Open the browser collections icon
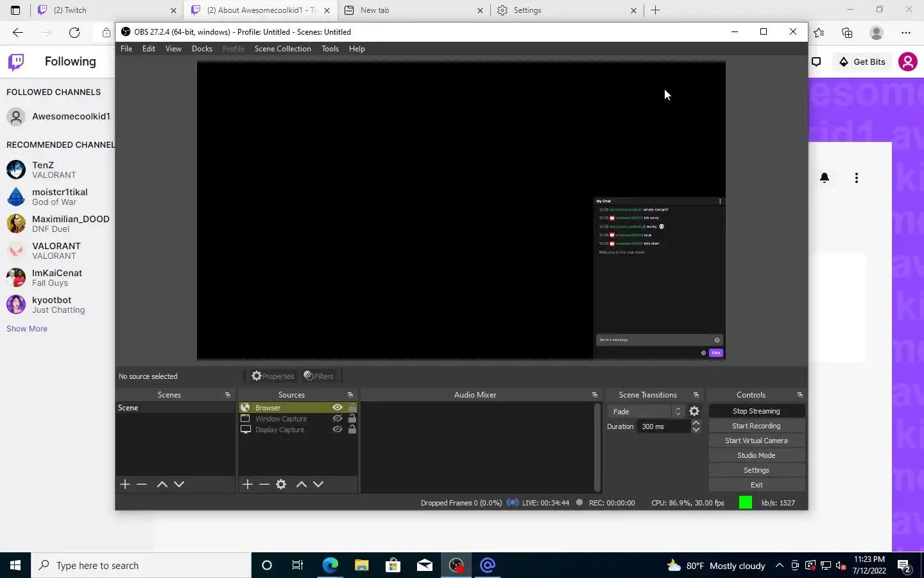The height and width of the screenshot is (578, 924). [x=847, y=32]
